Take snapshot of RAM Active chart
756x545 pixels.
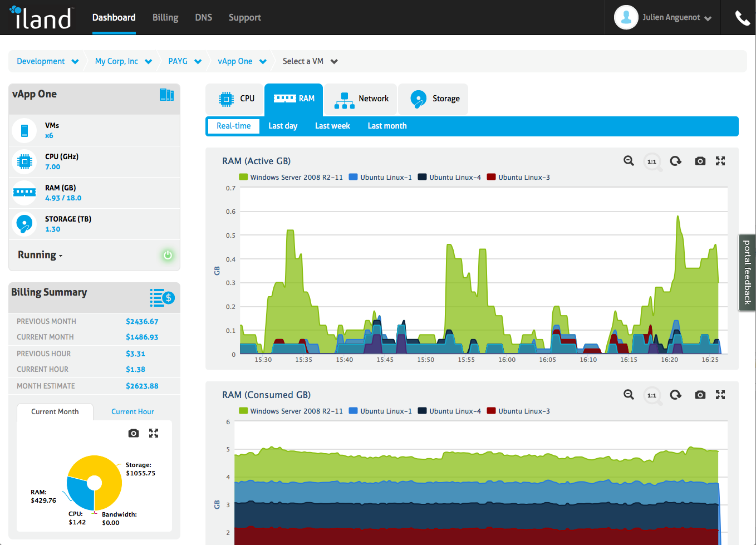point(700,161)
